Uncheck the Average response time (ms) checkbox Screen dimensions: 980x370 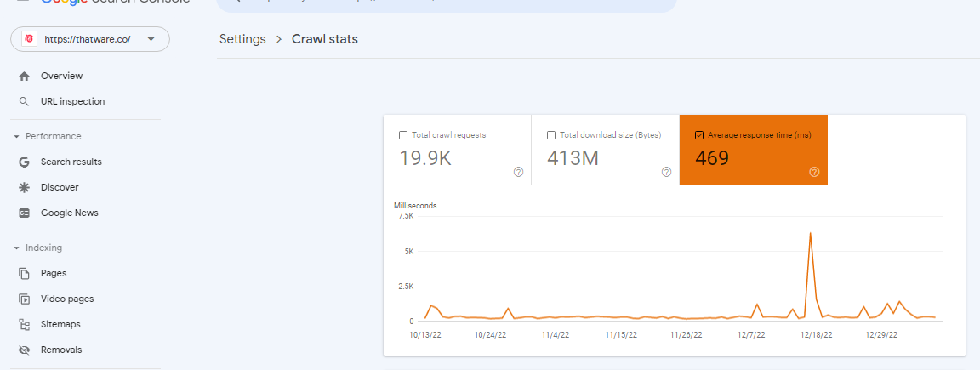tap(699, 135)
